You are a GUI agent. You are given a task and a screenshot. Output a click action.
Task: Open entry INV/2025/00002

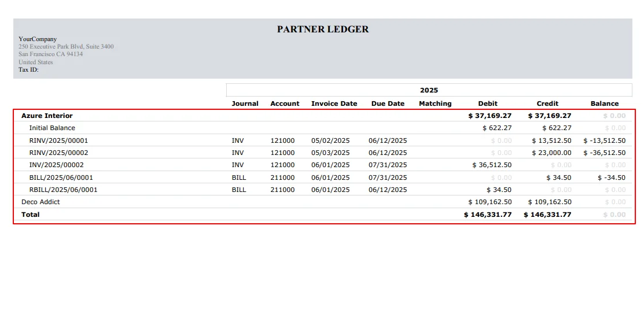pyautogui.click(x=56, y=165)
